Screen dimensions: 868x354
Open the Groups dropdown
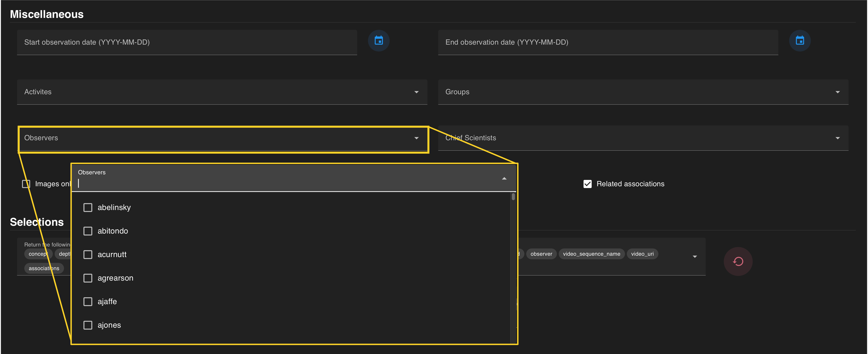pyautogui.click(x=837, y=92)
